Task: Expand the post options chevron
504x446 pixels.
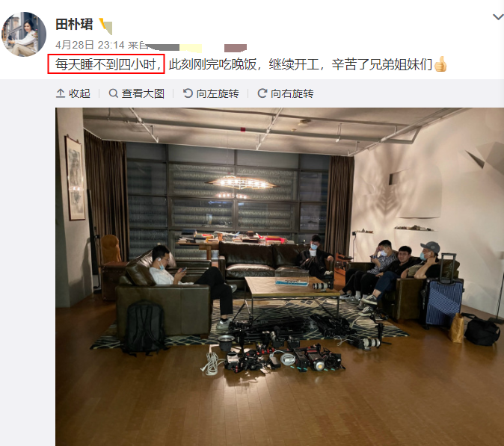Action: pyautogui.click(x=498, y=17)
